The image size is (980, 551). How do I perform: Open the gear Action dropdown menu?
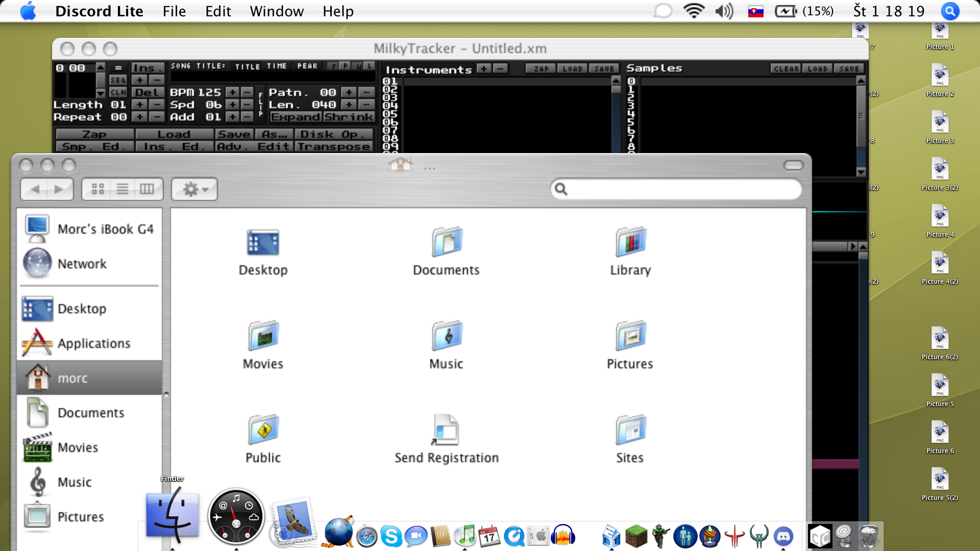[194, 189]
